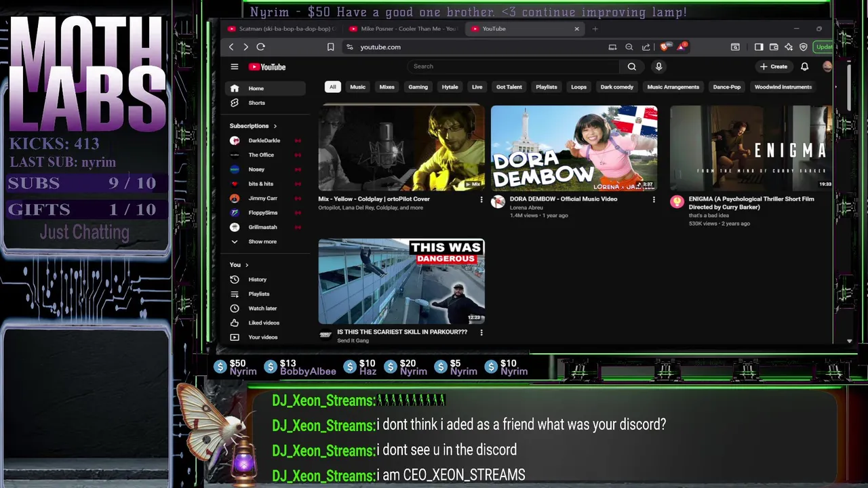The image size is (868, 488).
Task: Click the Brave Rewards triangle icon
Action: 681,47
